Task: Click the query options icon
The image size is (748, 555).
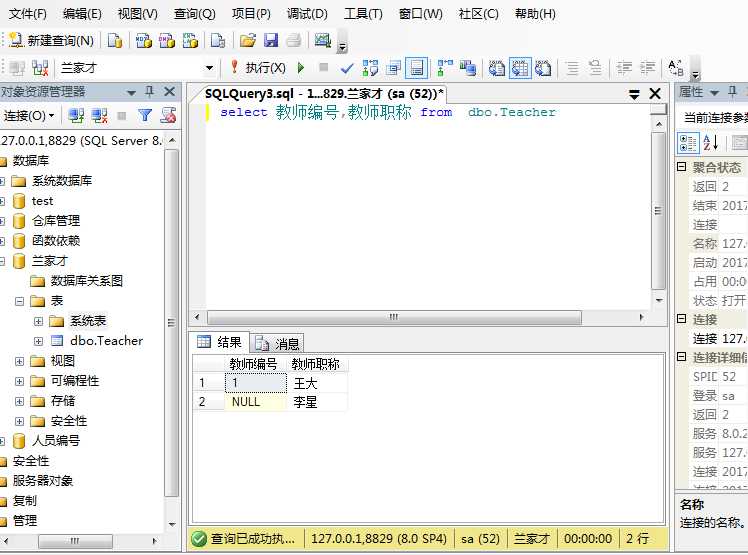Action: (394, 68)
